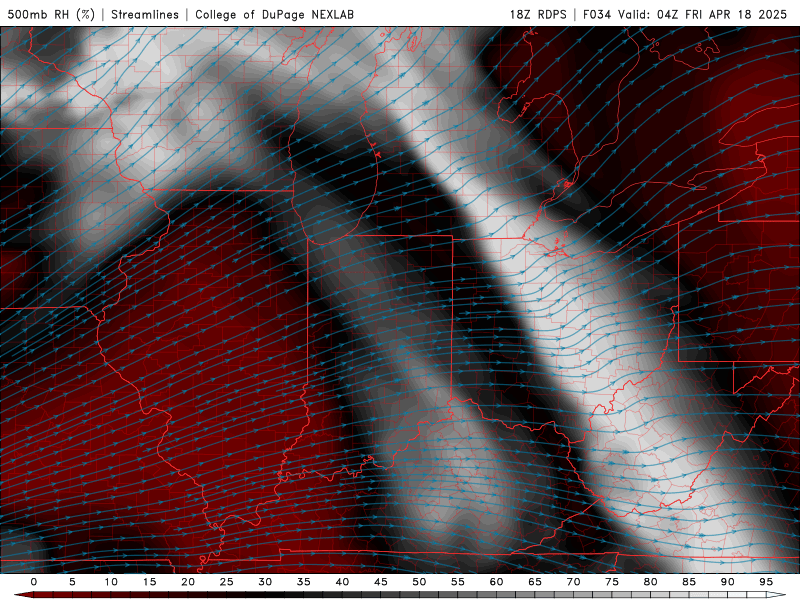Click the 'Streamlines' label in the header
Screen dimensions: 800x600
[x=145, y=14]
